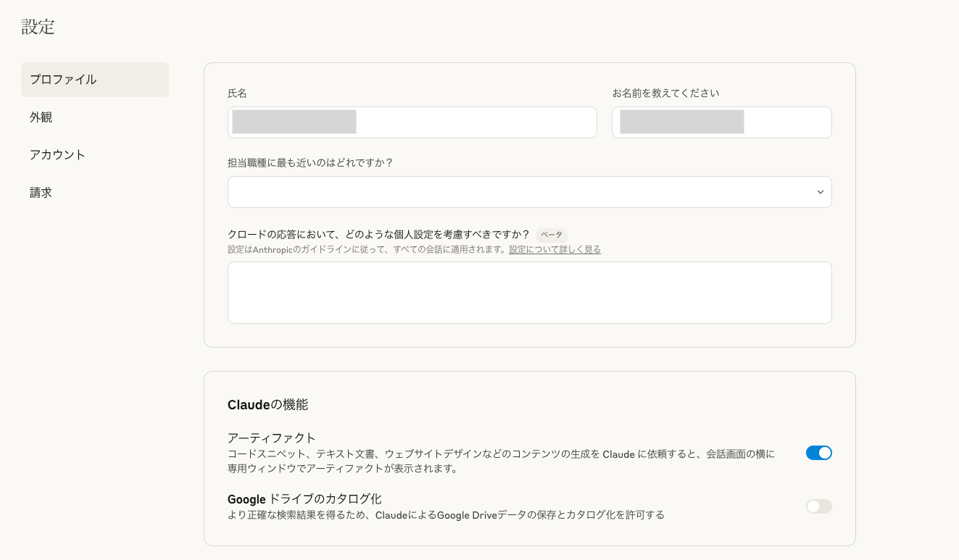Click the クロードの応答において personal settings question
The width and height of the screenshot is (959, 560).
(379, 235)
